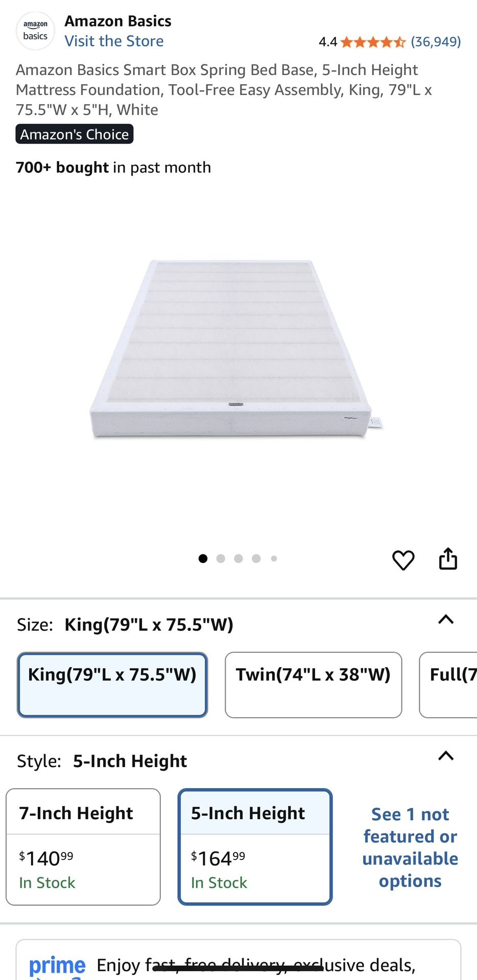The height and width of the screenshot is (980, 477).
Task: Open the box spring product image
Action: pyautogui.click(x=236, y=349)
